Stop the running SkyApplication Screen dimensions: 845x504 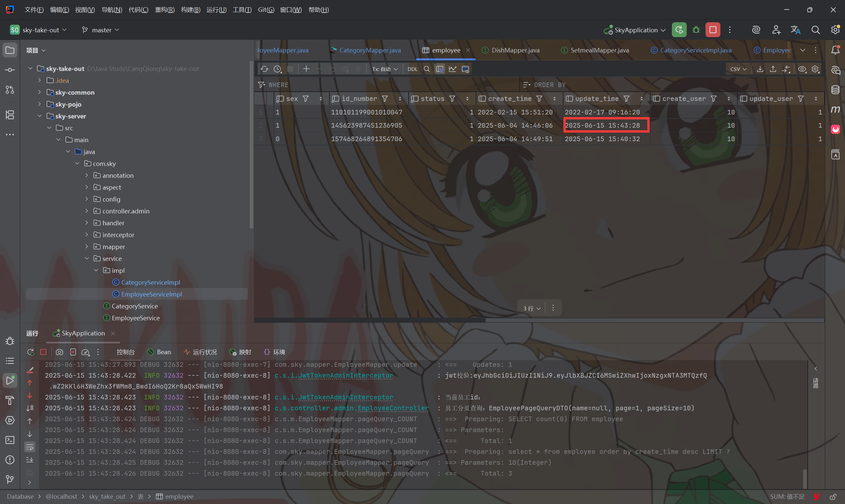pos(713,30)
